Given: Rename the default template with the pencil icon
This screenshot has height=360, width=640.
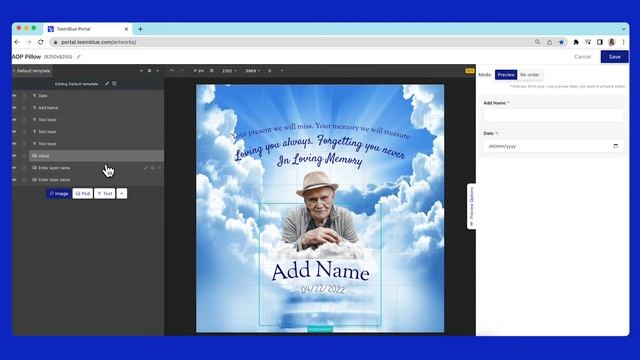Looking at the screenshot, I should coord(107,84).
